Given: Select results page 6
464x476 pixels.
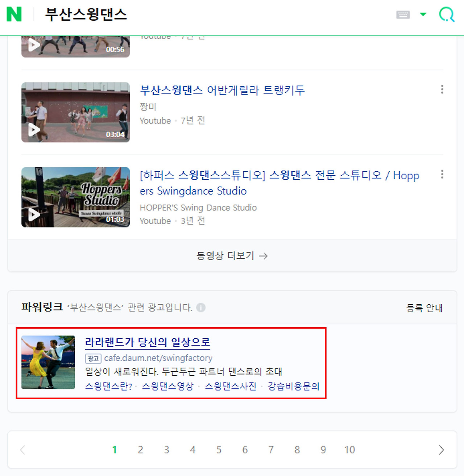Looking at the screenshot, I should (x=245, y=450).
